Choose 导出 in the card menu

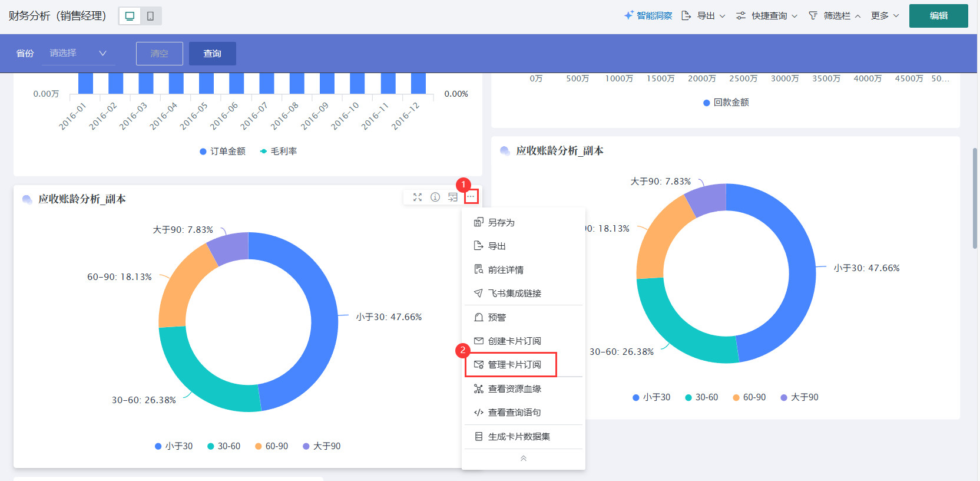pyautogui.click(x=524, y=246)
